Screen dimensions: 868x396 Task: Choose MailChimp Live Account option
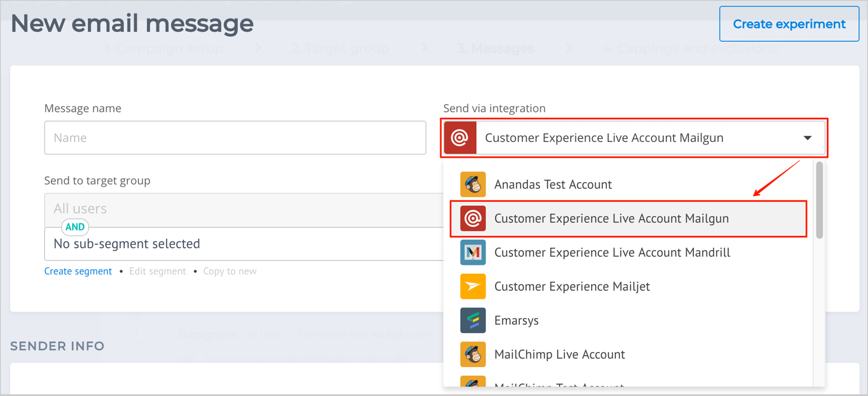point(628,354)
